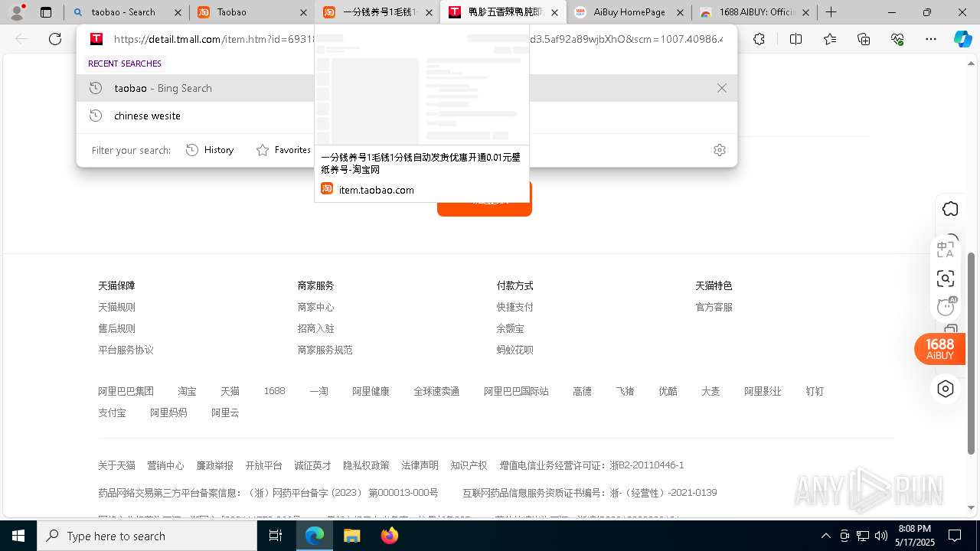980x551 pixels.
Task: Open the 阿里巴巴集团 footer link
Action: tap(126, 391)
